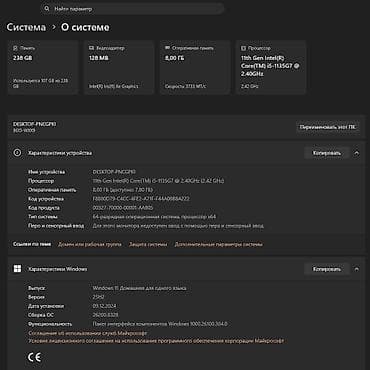The image size is (370, 370).
Task: Click the Оперативная память card icon
Action: click(x=168, y=48)
